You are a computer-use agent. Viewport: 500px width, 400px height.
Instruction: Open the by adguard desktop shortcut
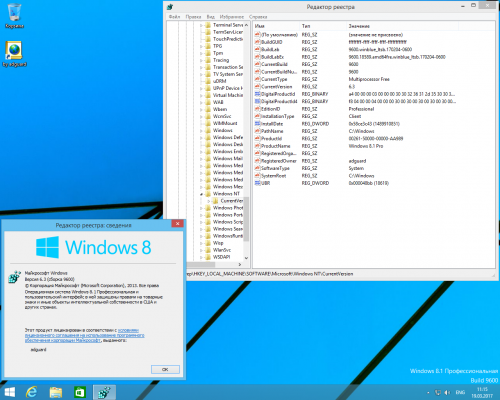tap(14, 54)
